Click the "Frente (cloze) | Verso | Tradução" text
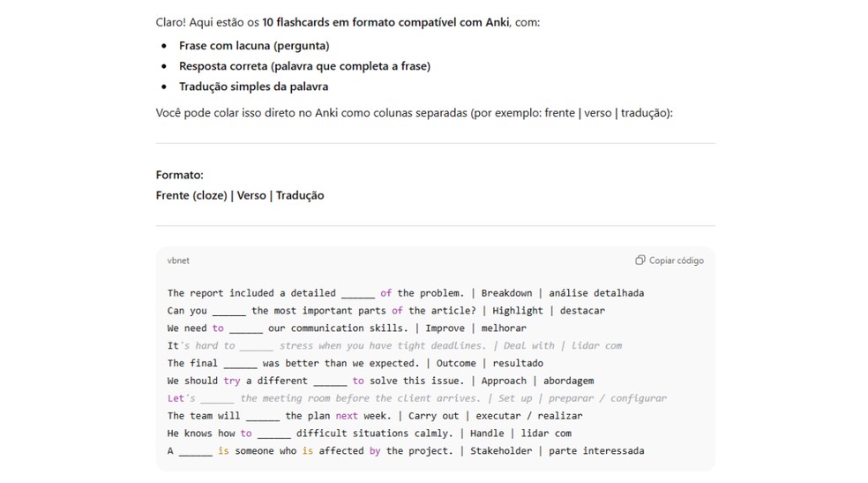Viewport: 868px width, 483px height. click(x=239, y=195)
